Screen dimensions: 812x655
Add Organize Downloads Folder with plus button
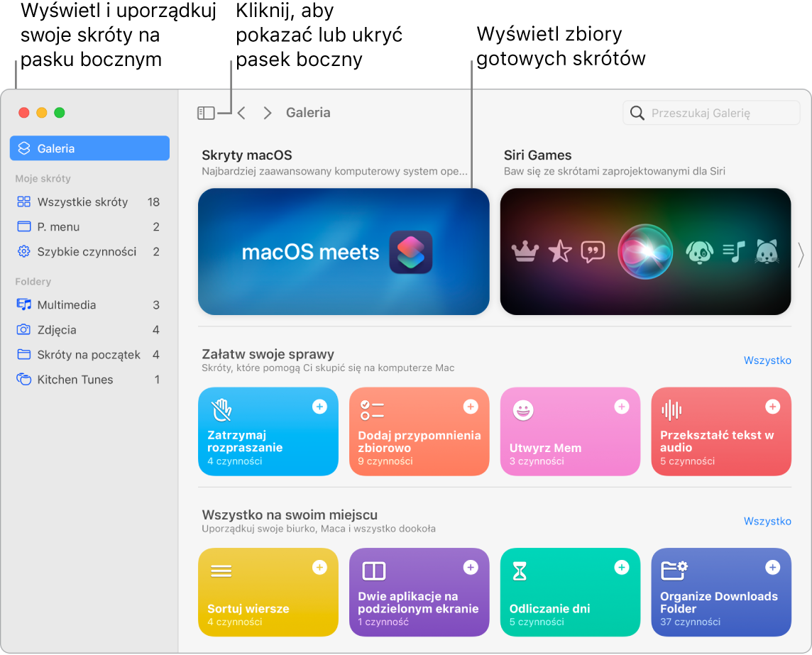773,568
